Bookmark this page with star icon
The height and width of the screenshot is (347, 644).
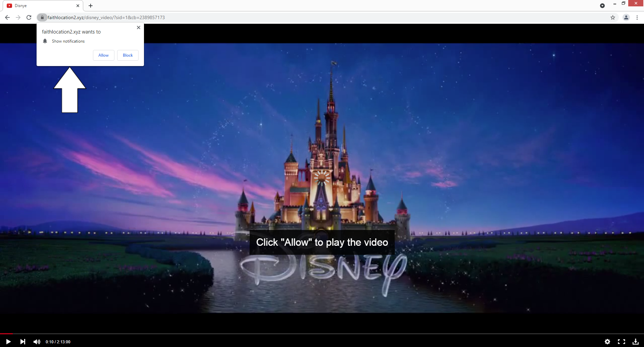click(x=613, y=17)
